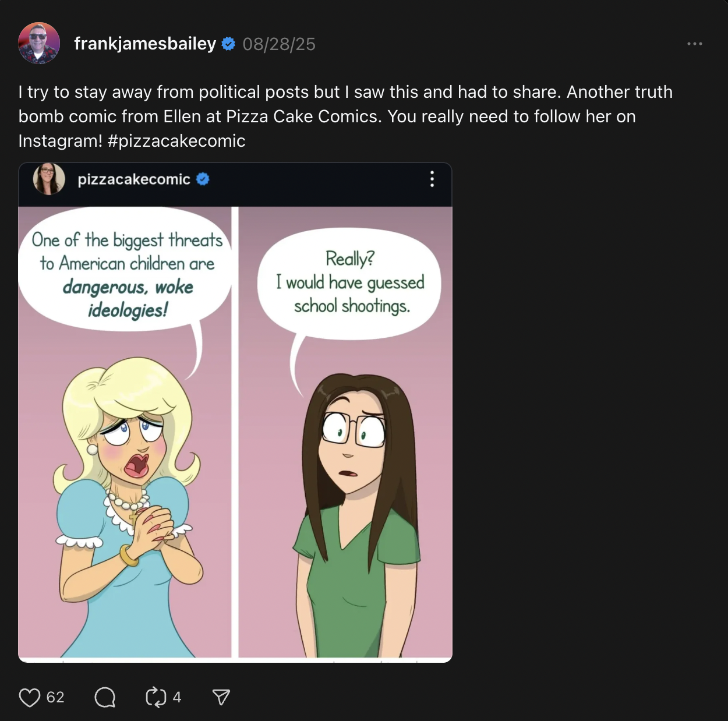Click the pizzacakecomic account name

click(134, 179)
